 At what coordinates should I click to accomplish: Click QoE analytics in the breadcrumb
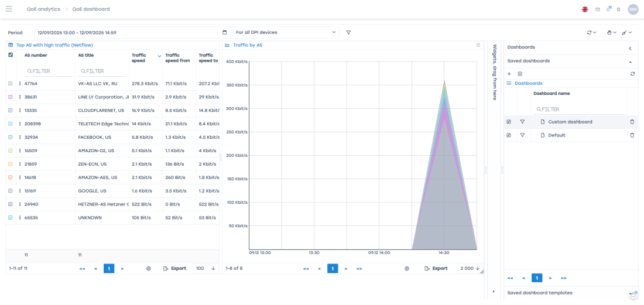tap(43, 9)
